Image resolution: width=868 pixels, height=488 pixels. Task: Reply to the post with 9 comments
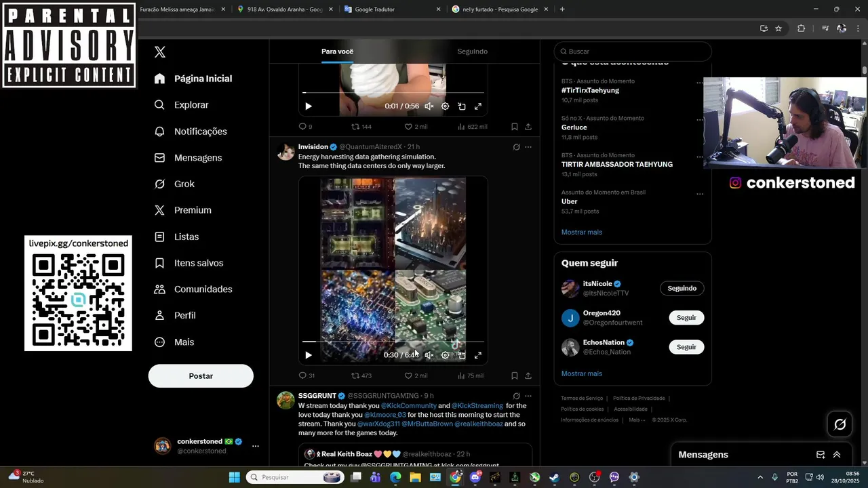pyautogui.click(x=305, y=127)
